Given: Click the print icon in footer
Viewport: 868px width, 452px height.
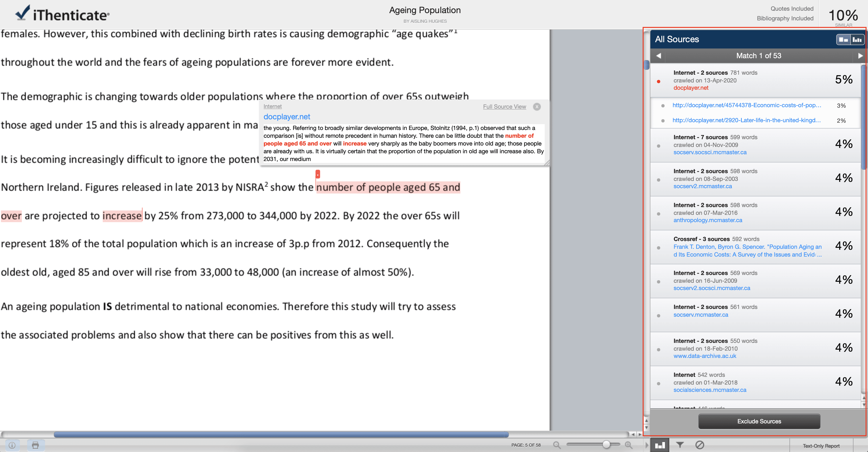Looking at the screenshot, I should [35, 445].
